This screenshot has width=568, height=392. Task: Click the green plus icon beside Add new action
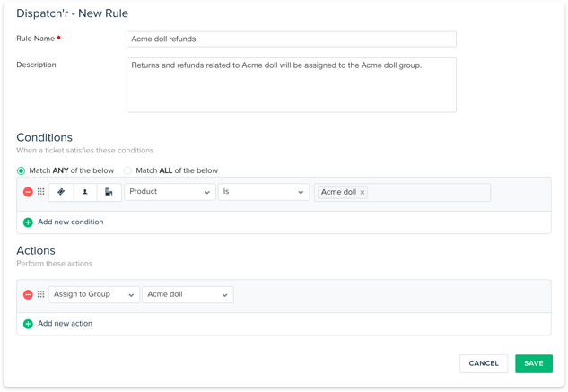tap(28, 324)
